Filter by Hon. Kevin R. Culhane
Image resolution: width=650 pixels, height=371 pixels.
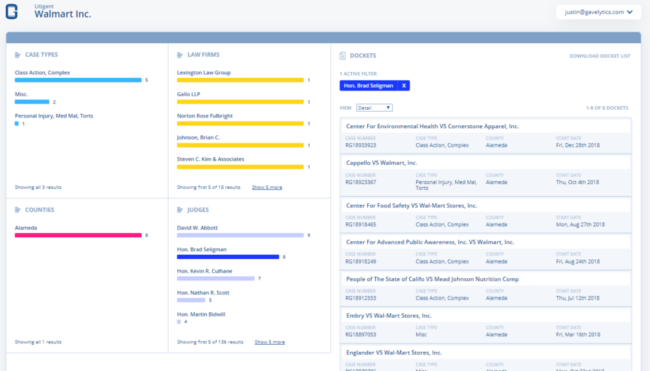click(204, 271)
